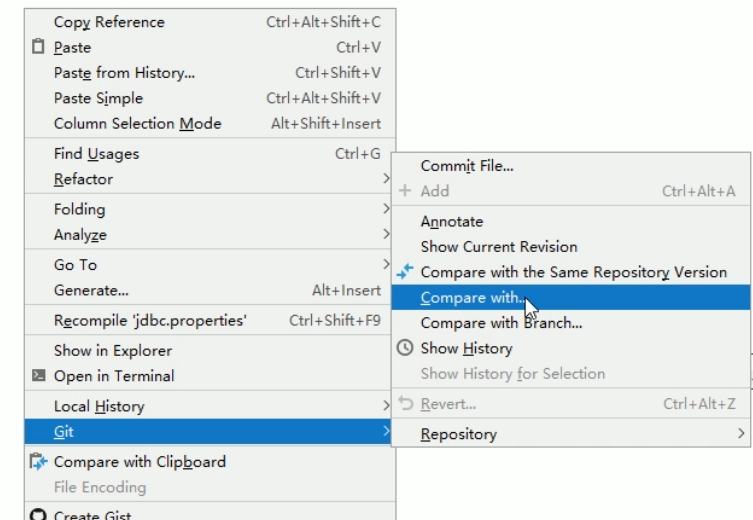The width and height of the screenshot is (753, 520).
Task: Choose Find Usages menu entry
Action: 96,154
